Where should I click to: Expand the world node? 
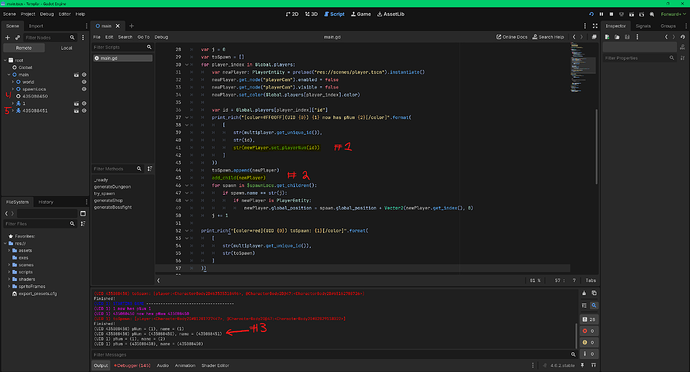tap(13, 82)
